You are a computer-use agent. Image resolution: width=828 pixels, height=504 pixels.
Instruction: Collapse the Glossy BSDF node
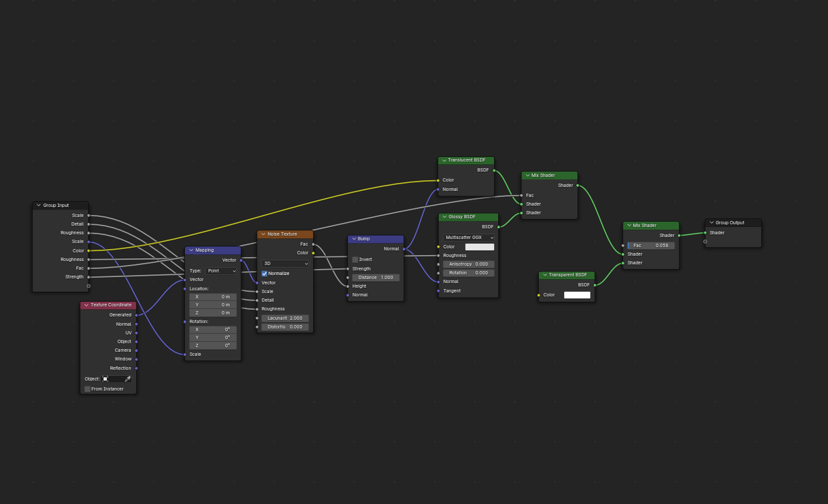(444, 217)
